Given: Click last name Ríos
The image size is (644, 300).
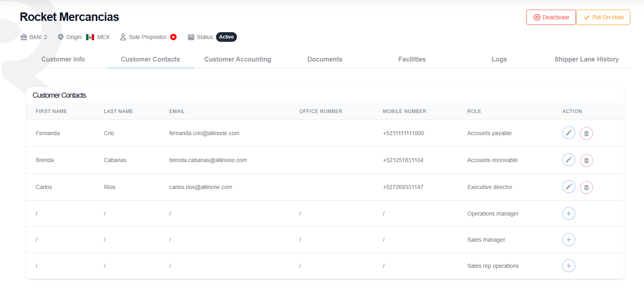Looking at the screenshot, I should [109, 187].
